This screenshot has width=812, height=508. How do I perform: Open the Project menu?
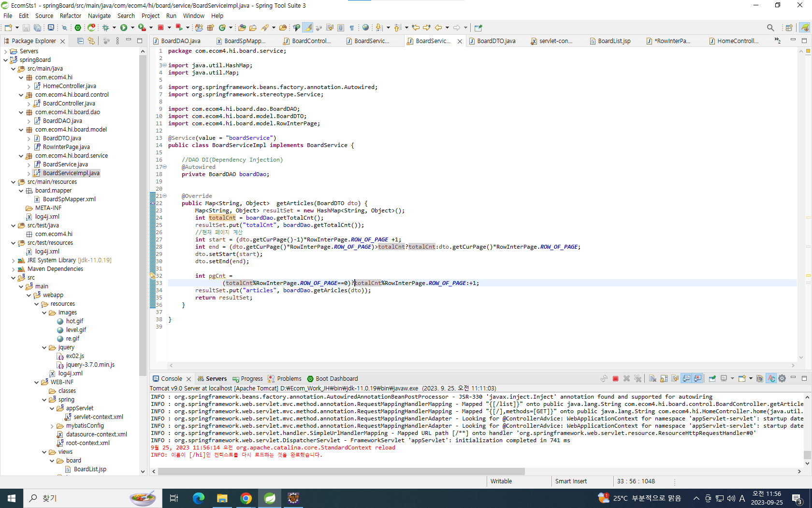click(x=150, y=15)
